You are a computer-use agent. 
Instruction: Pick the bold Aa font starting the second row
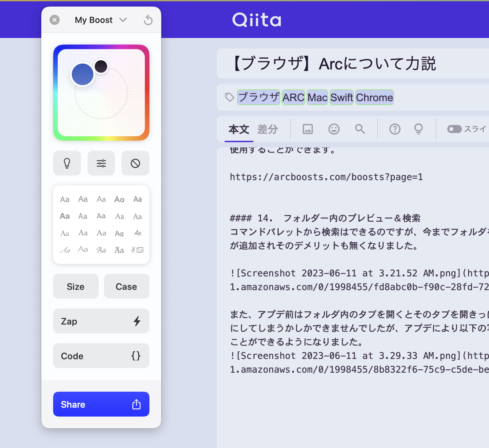pos(65,216)
